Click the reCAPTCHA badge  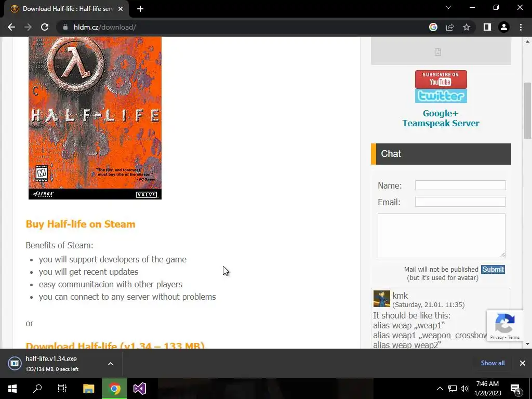505,326
